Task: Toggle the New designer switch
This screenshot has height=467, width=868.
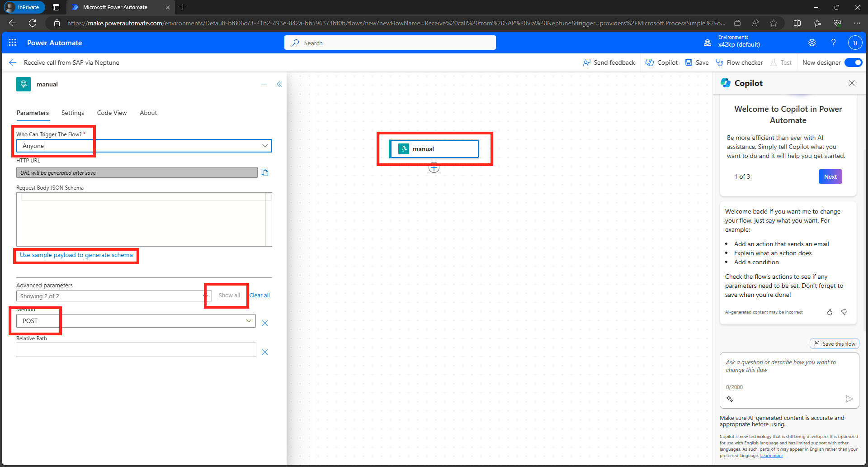Action: coord(854,62)
